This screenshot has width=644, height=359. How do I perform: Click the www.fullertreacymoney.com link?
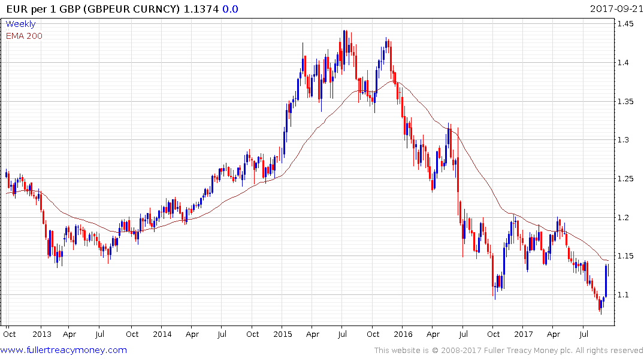[x=64, y=350]
